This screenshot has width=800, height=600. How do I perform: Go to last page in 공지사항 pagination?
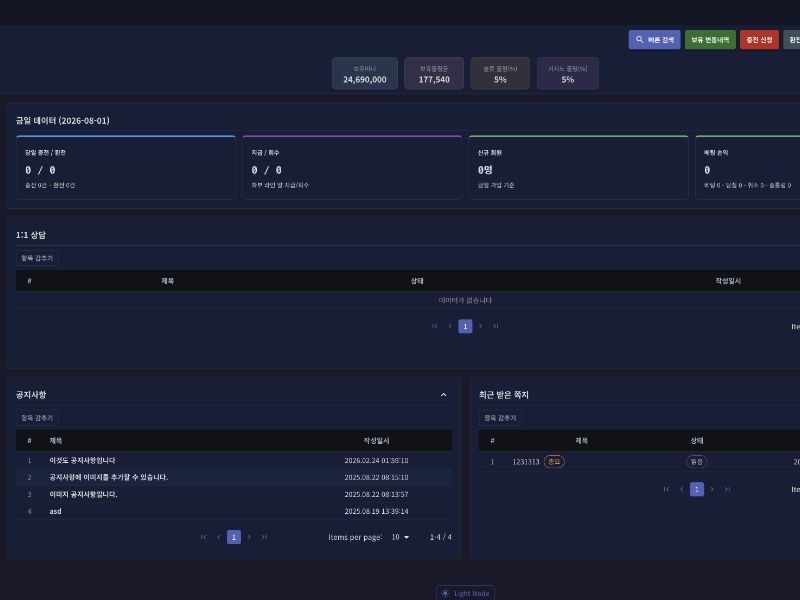264,537
